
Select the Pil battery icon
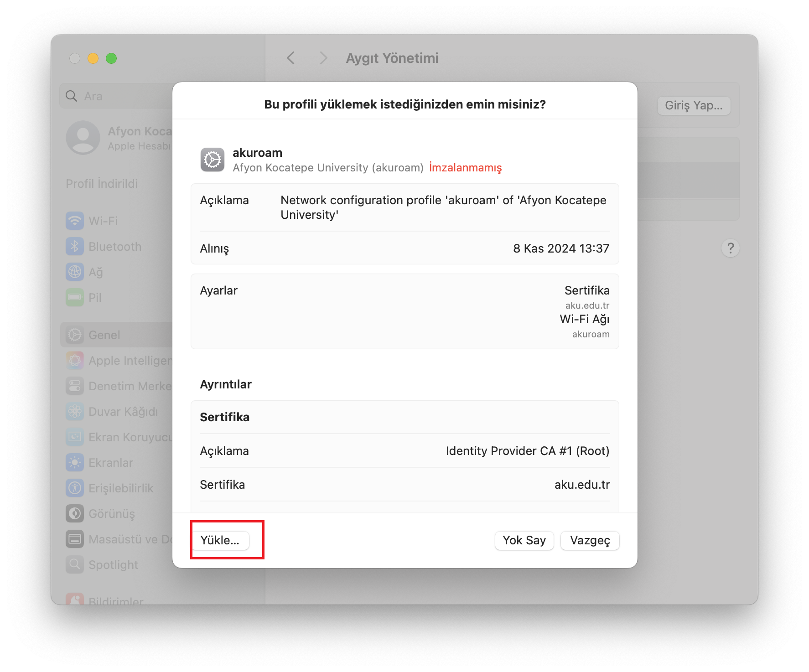pyautogui.click(x=75, y=298)
